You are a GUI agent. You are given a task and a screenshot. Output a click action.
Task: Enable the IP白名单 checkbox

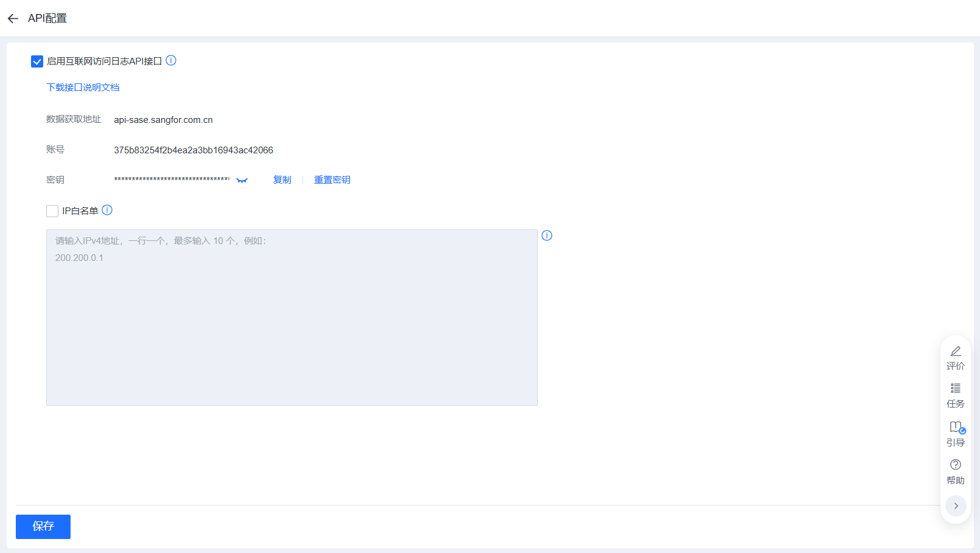pyautogui.click(x=52, y=211)
